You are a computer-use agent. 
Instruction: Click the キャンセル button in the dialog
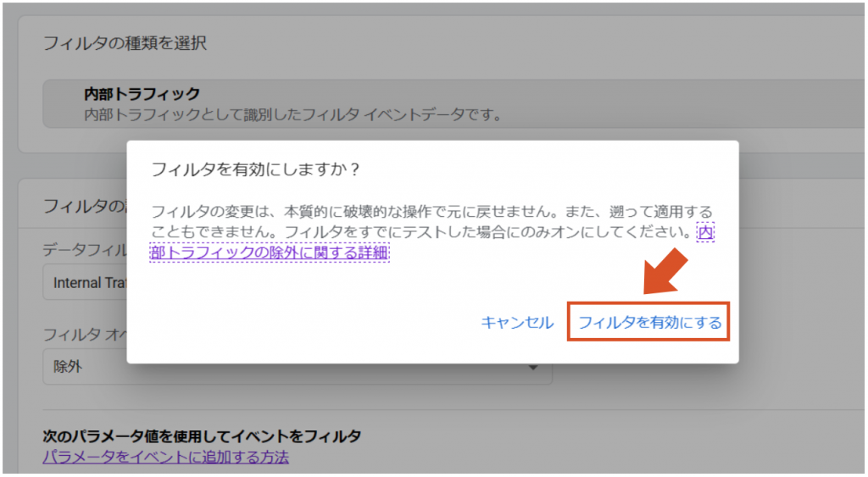coord(517,322)
